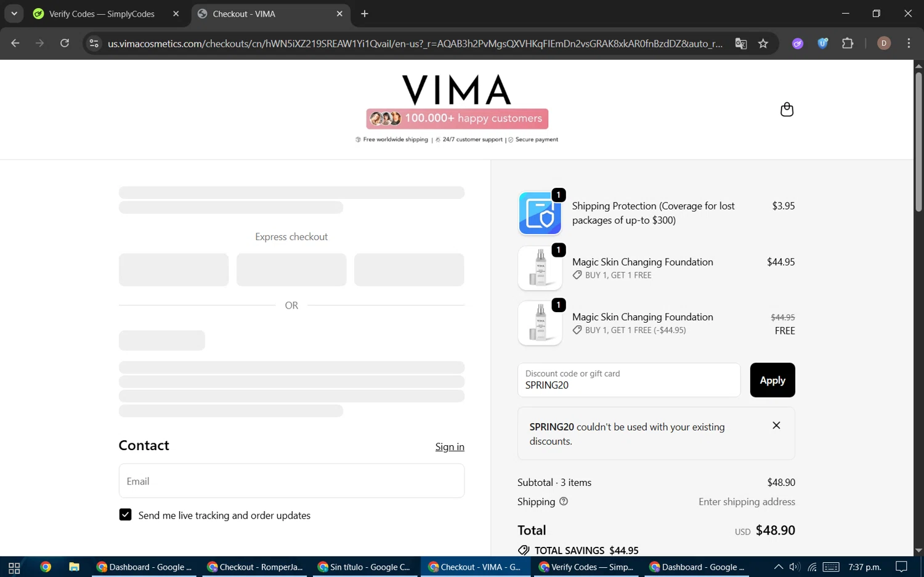The width and height of the screenshot is (924, 577).
Task: Go forward in browser history
Action: point(40,43)
